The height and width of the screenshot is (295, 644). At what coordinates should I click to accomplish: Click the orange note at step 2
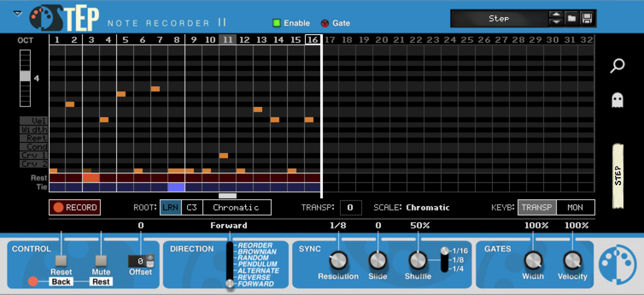[70, 104]
